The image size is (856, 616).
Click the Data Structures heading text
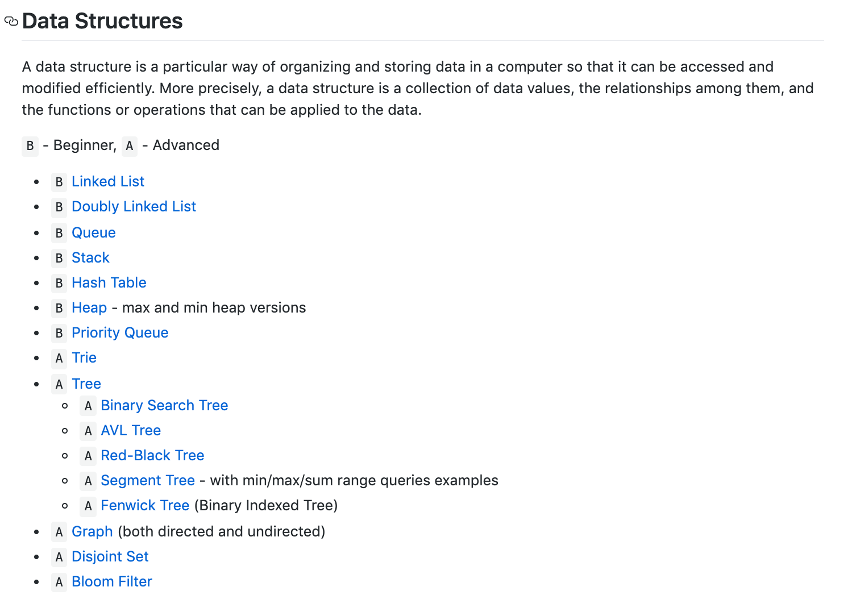(x=102, y=21)
